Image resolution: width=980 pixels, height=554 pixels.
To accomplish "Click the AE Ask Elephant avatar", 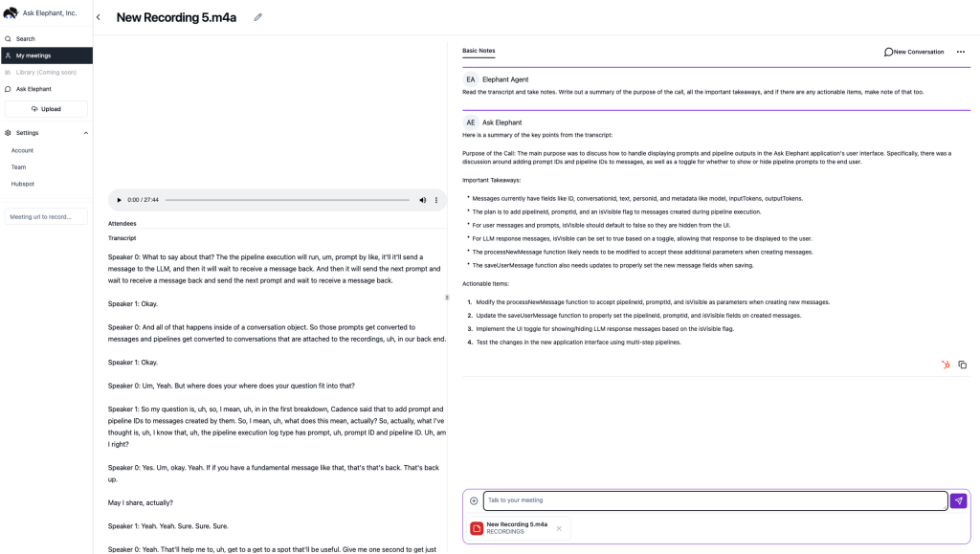I will 471,122.
